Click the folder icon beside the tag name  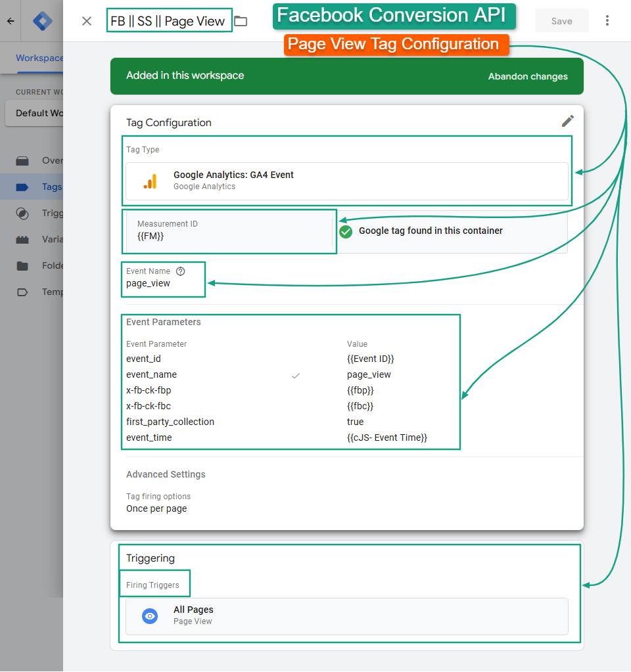[241, 21]
